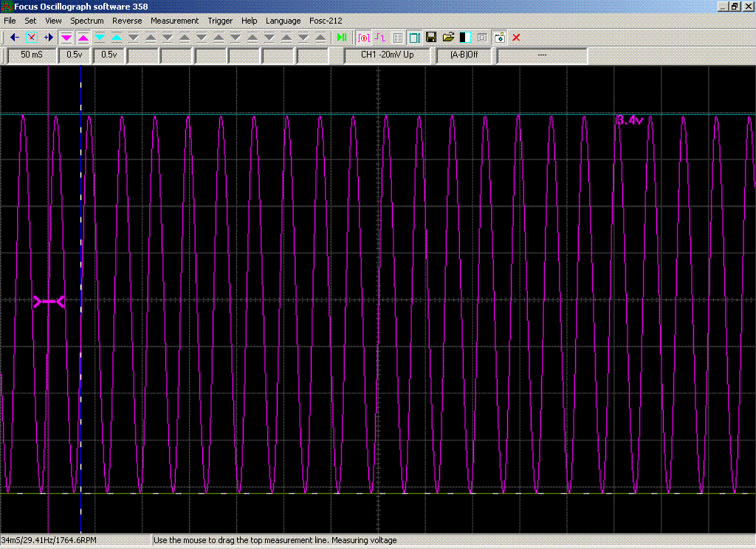Open the CH1 -20mV Up trigger selector
This screenshot has height=549, width=756.
tap(387, 55)
